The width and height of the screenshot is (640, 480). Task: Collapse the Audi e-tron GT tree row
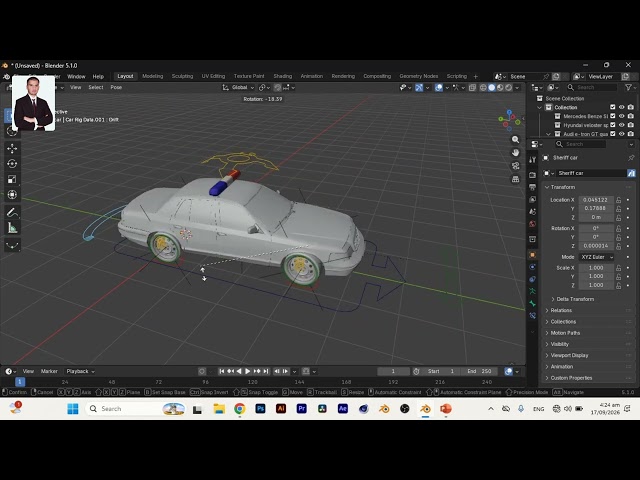click(548, 134)
